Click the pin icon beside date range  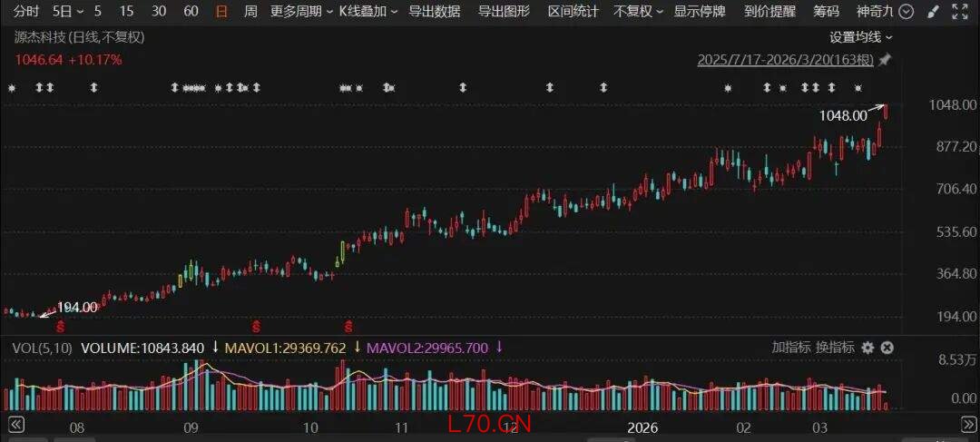point(885,60)
